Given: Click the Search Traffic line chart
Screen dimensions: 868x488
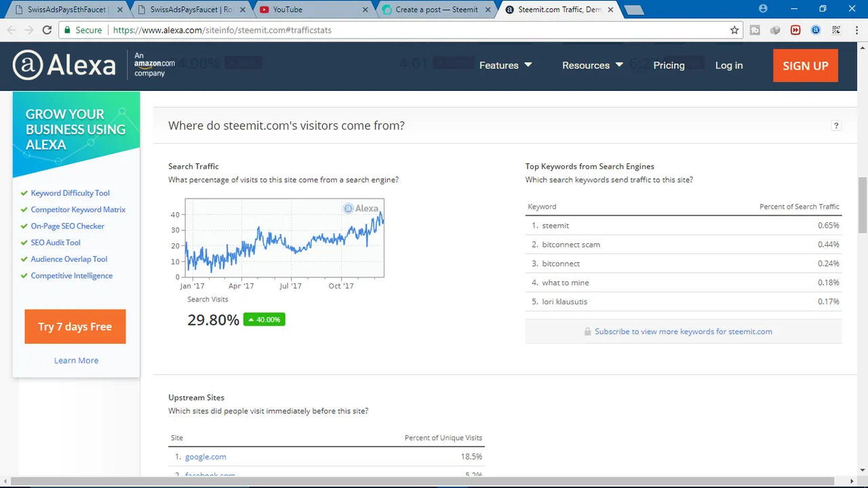Looking at the screenshot, I should click(x=284, y=238).
